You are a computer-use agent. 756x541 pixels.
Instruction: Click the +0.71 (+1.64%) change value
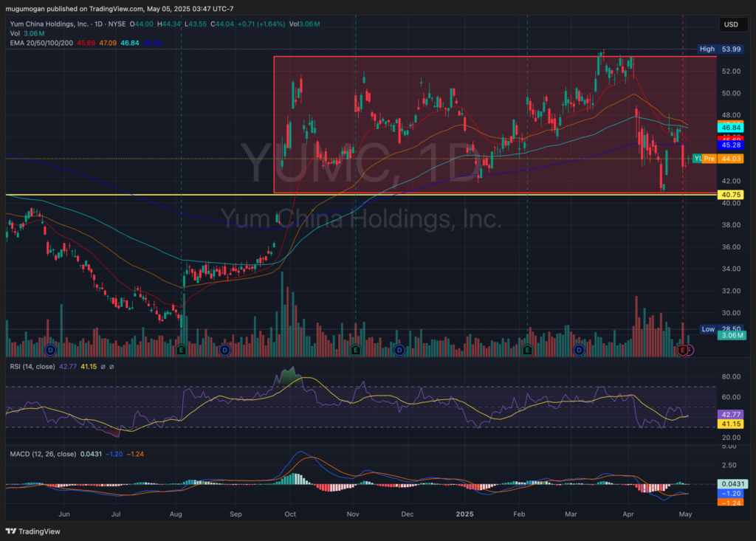pos(261,24)
